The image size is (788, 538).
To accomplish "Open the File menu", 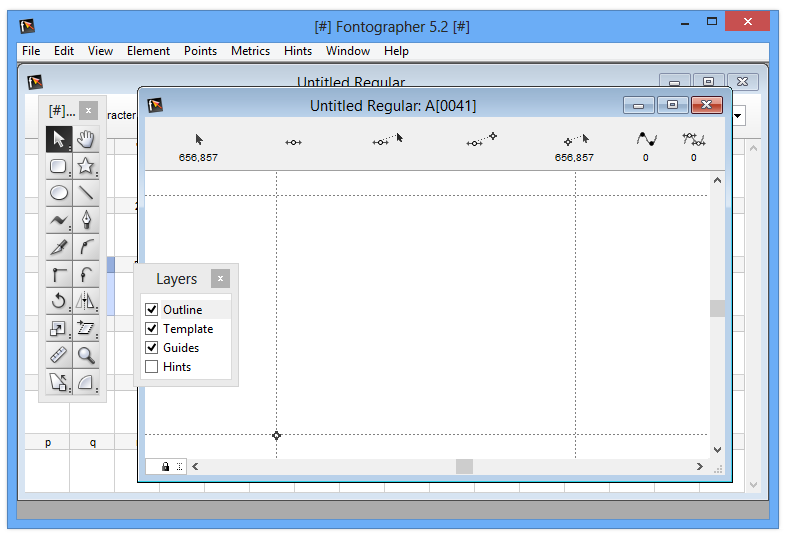I will coord(31,51).
